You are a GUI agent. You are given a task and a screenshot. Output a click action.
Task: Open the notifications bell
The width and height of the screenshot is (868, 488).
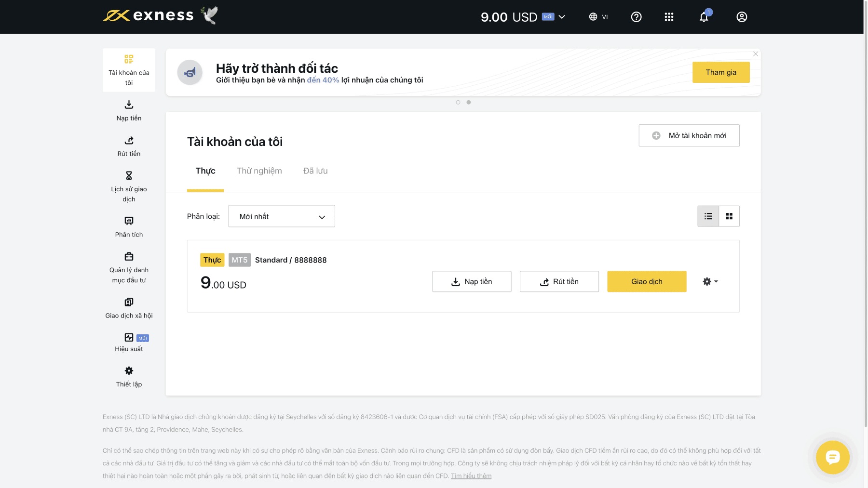704,17
